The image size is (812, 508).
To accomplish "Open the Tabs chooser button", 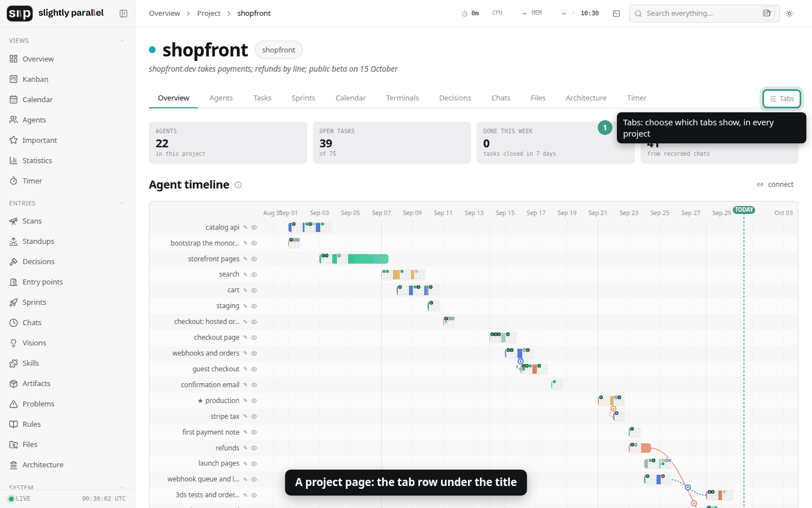I will pyautogui.click(x=782, y=98).
